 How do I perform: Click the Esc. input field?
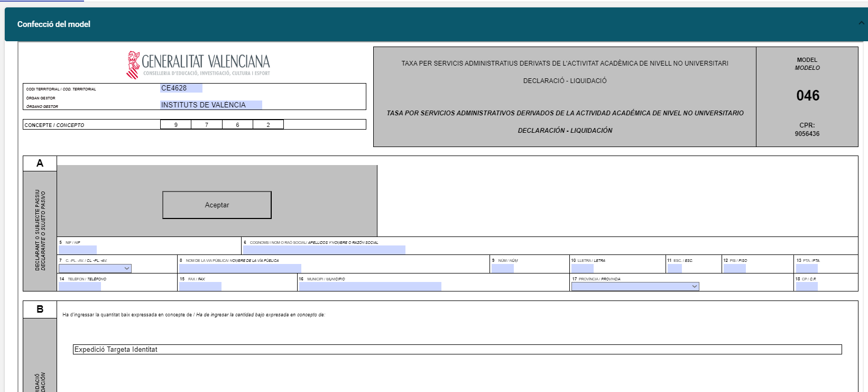pos(675,268)
